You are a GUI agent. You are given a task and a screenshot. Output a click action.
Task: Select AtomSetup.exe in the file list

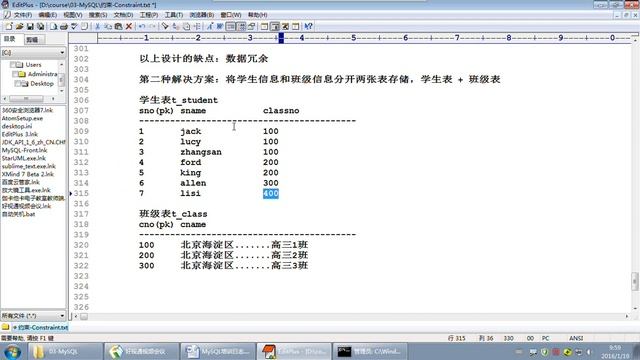22,118
